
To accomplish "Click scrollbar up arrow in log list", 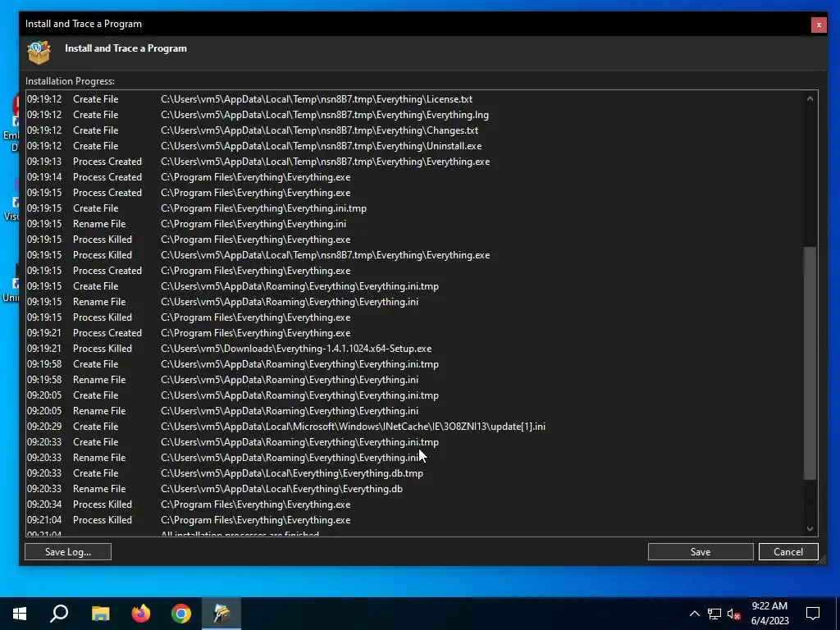I will [x=810, y=99].
